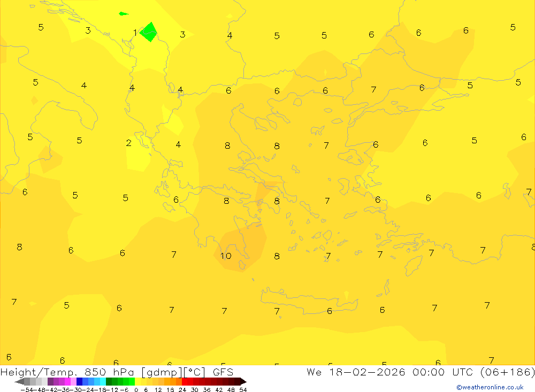Click the small green sliver at top

click(x=124, y=14)
